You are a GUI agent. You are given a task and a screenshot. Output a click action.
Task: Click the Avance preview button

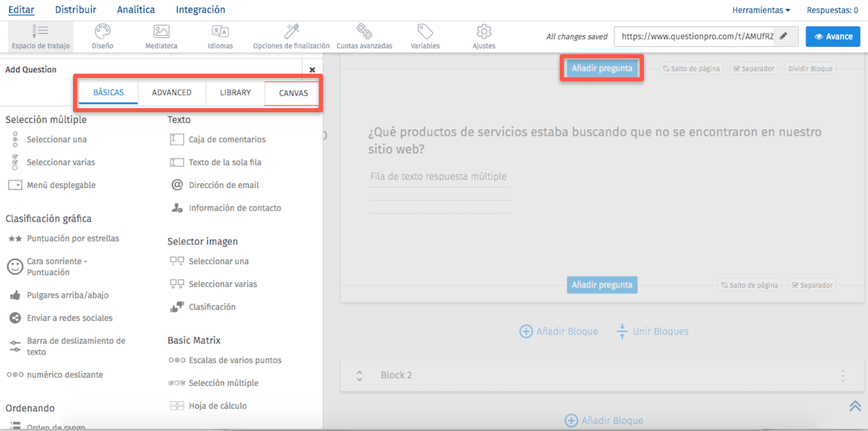(x=833, y=37)
